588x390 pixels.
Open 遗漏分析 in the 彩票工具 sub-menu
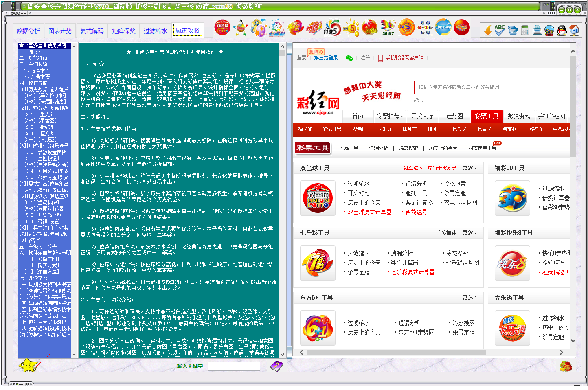(x=379, y=148)
